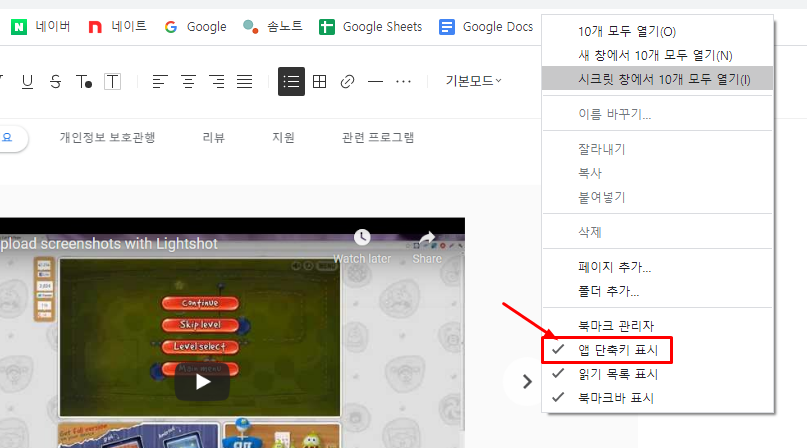
Task: Select 페이지 추가 menu item
Action: point(657,267)
